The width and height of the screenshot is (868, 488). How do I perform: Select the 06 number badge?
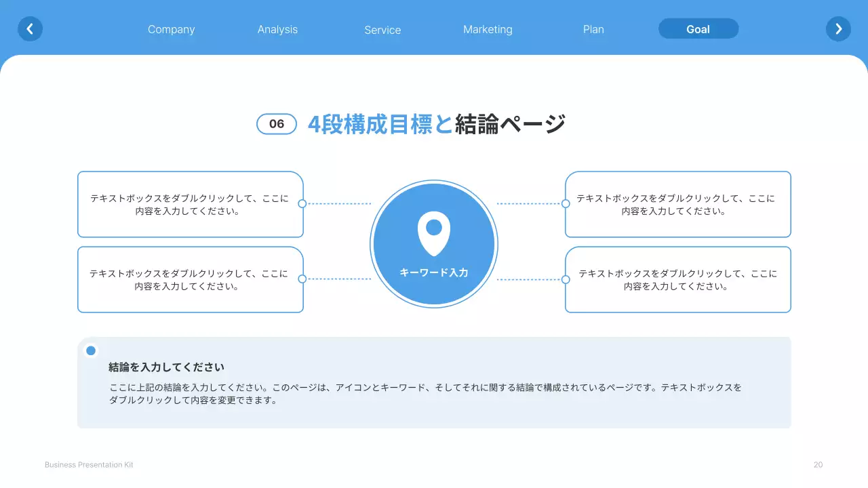point(277,124)
